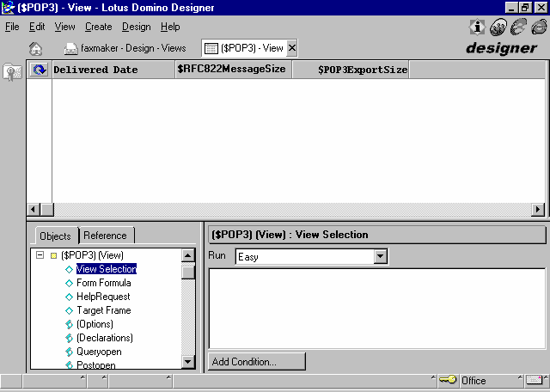Viewport: 550px width, 392px height.
Task: Select the (Options) script item
Action: point(95,324)
